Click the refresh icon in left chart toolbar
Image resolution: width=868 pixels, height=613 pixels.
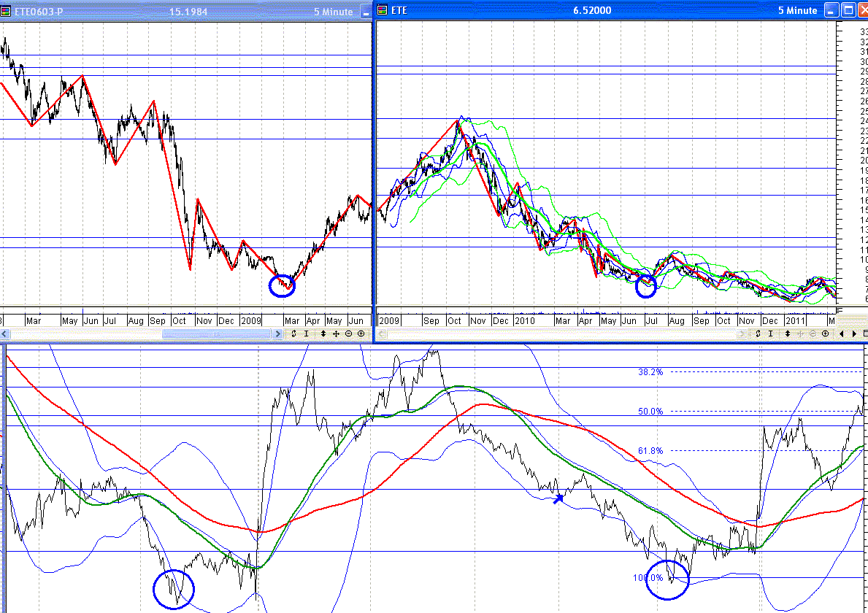click(x=293, y=334)
